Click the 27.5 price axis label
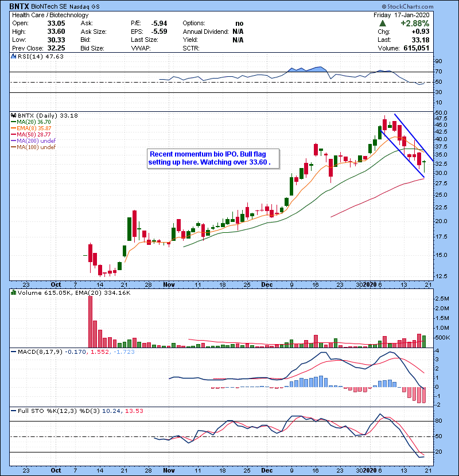459x476 pixels. 441,184
